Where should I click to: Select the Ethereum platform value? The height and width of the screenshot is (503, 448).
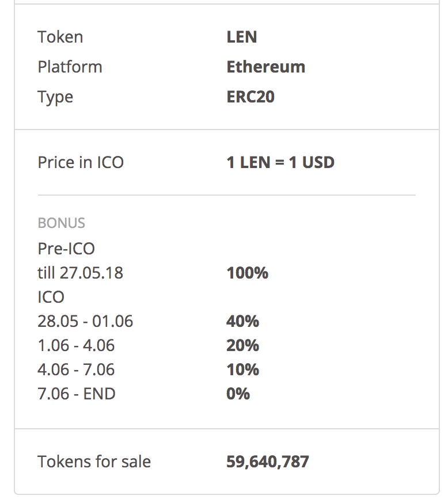[265, 67]
